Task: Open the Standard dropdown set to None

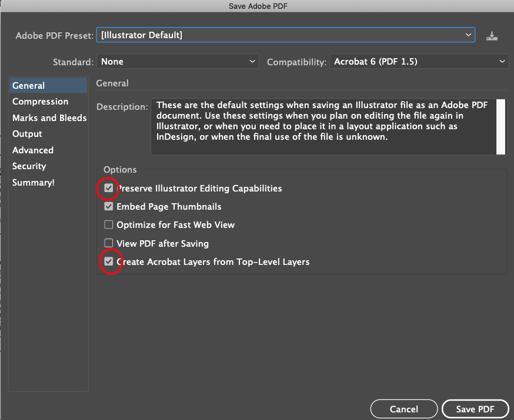Action: [178, 62]
